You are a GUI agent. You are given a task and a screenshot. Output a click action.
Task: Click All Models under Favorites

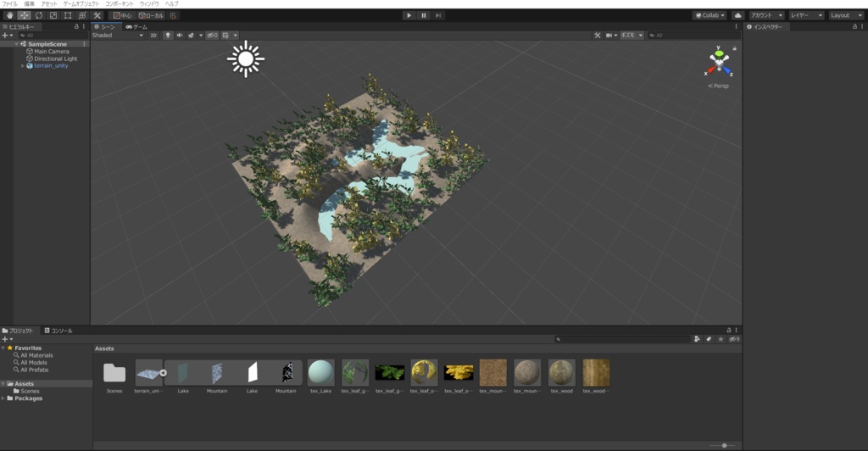tap(34, 363)
